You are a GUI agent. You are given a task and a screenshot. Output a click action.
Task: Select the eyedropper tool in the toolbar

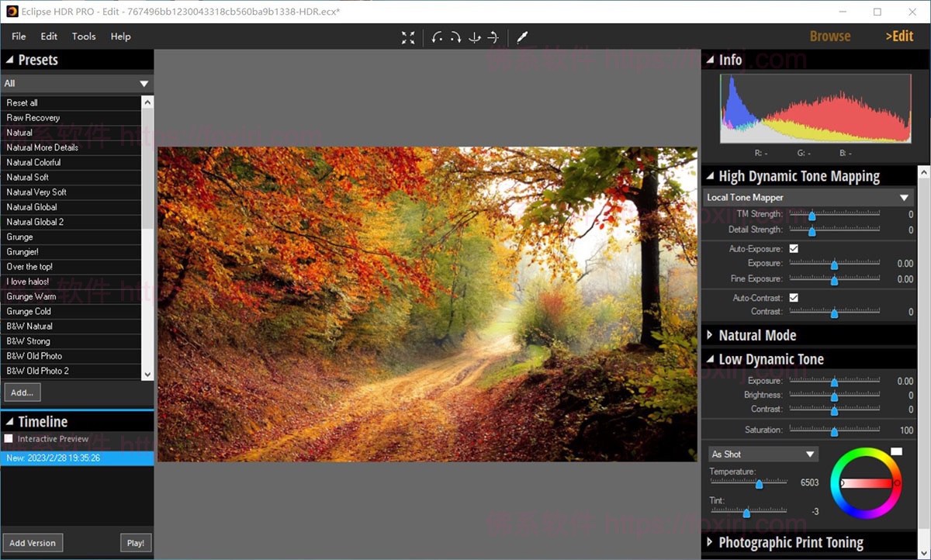point(522,36)
